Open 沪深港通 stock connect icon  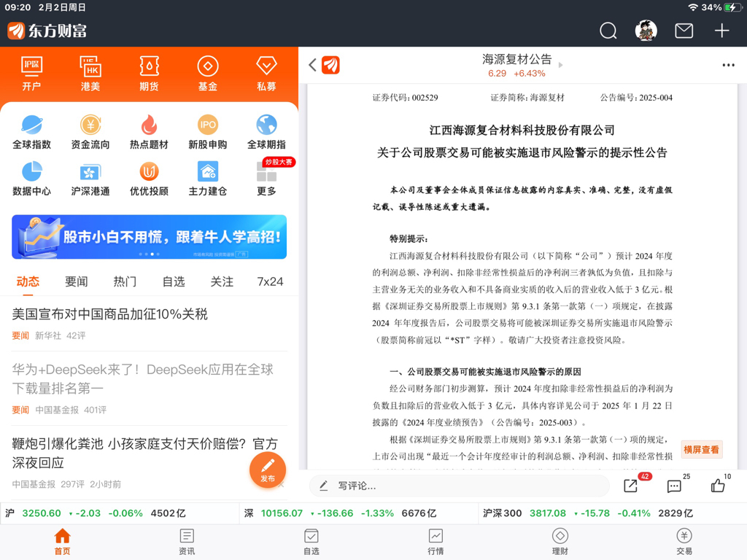tap(90, 179)
